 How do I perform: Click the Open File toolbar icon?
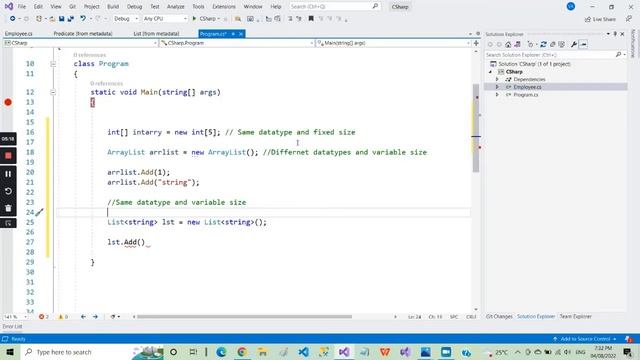pyautogui.click(x=52, y=19)
